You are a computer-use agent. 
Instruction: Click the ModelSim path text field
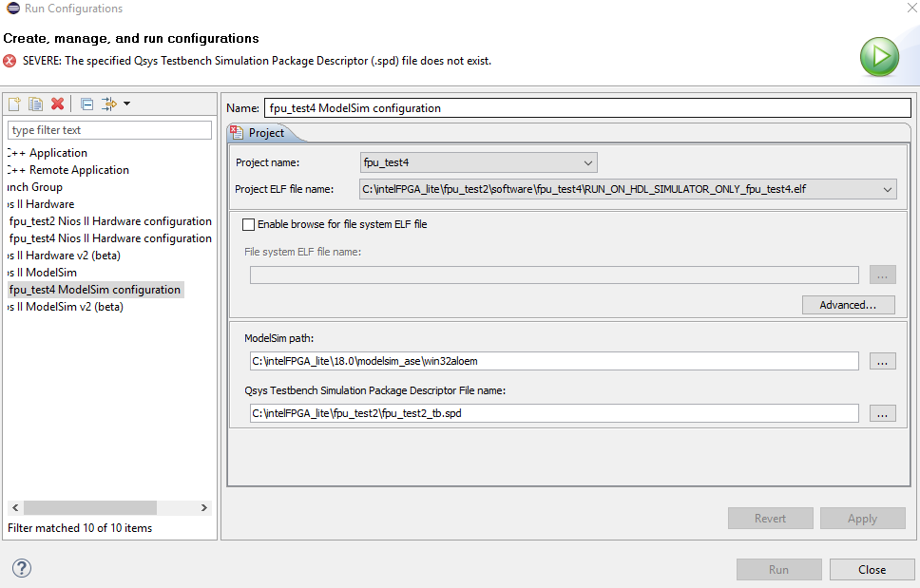[x=554, y=361]
